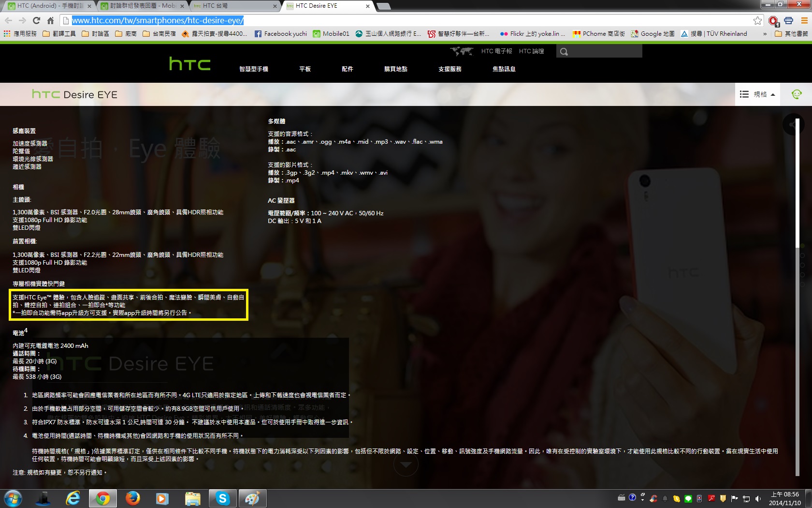This screenshot has height=508, width=812.
Task: Close the HTC Desire EYE tab
Action: coord(368,6)
